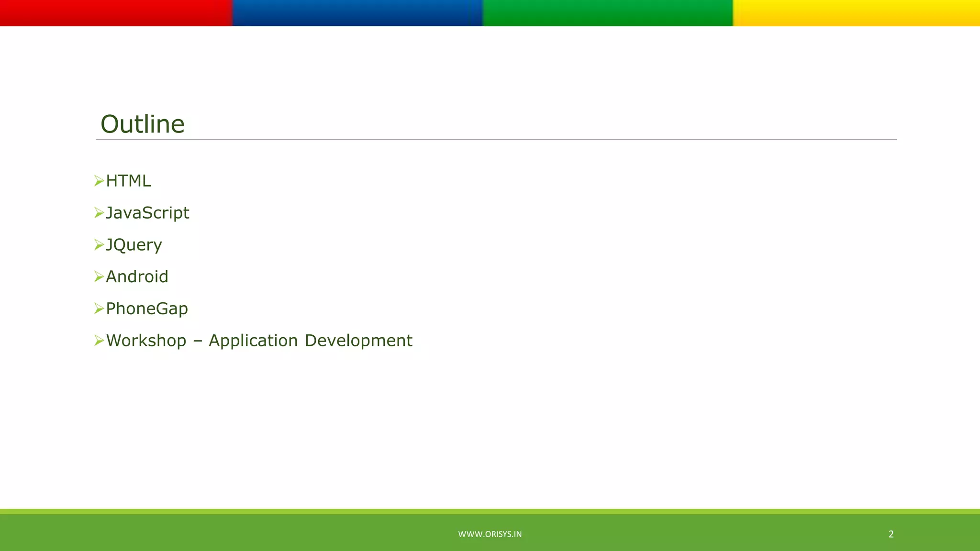Open the WWW.ORISYS.IN footer link
The image size is (980, 551).
coord(490,534)
